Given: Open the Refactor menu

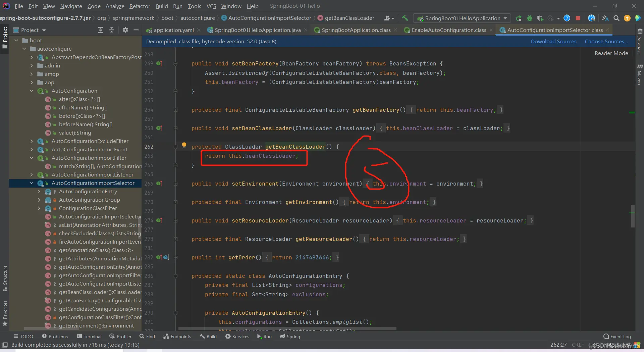Looking at the screenshot, I should (140, 6).
